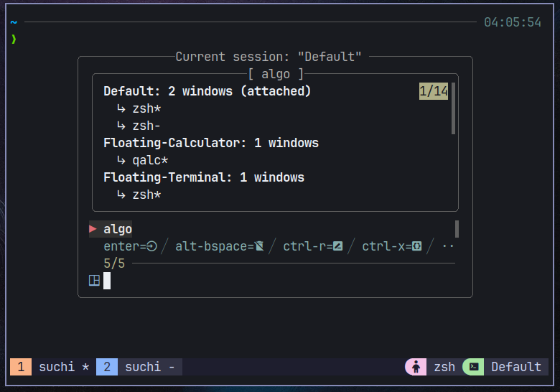Click the truncated hints ellipsis
The image size is (560, 392).
pos(448,246)
